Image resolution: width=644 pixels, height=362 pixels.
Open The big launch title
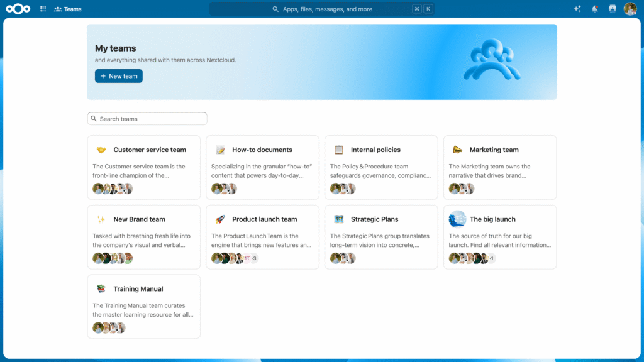tap(492, 219)
